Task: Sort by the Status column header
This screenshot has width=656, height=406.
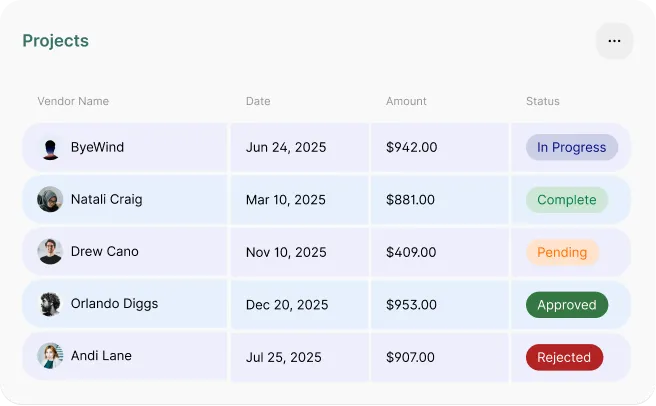Action: click(x=543, y=101)
